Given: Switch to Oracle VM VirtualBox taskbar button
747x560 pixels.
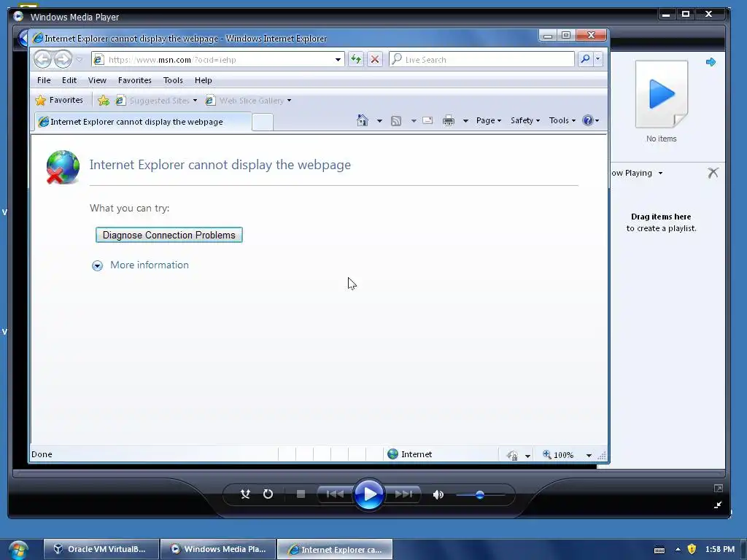Looking at the screenshot, I should coord(101,549).
